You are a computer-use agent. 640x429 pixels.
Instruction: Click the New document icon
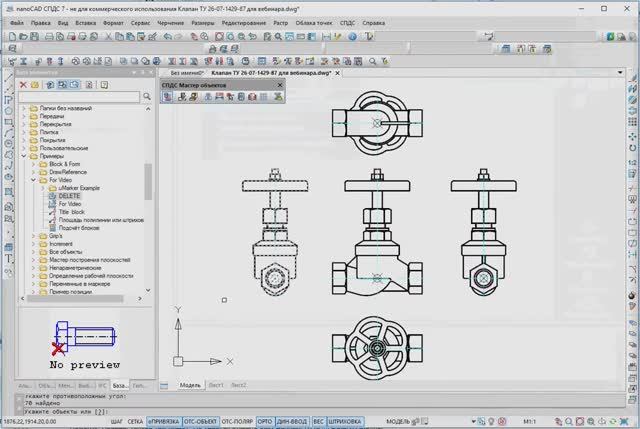pyautogui.click(x=12, y=37)
